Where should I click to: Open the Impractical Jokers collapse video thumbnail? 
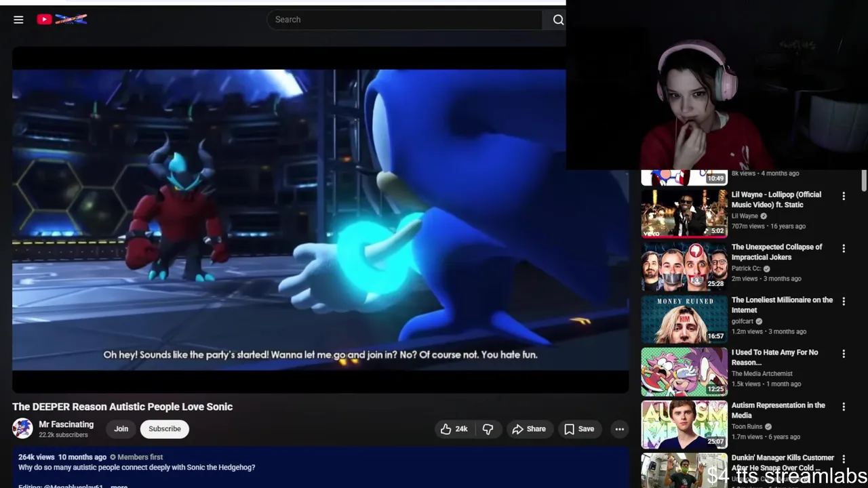(684, 266)
